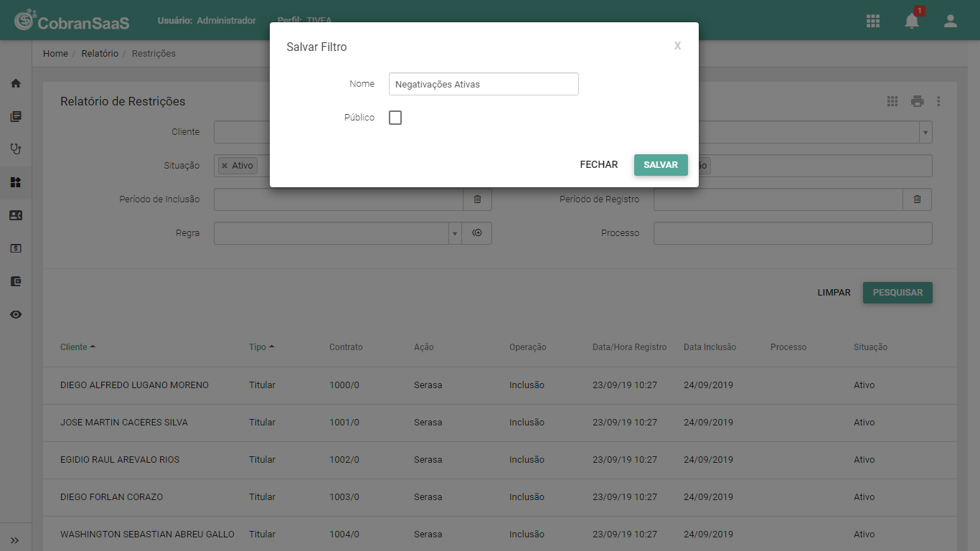Open the eye icon in sidebar
This screenshot has width=980, height=551.
pyautogui.click(x=16, y=314)
